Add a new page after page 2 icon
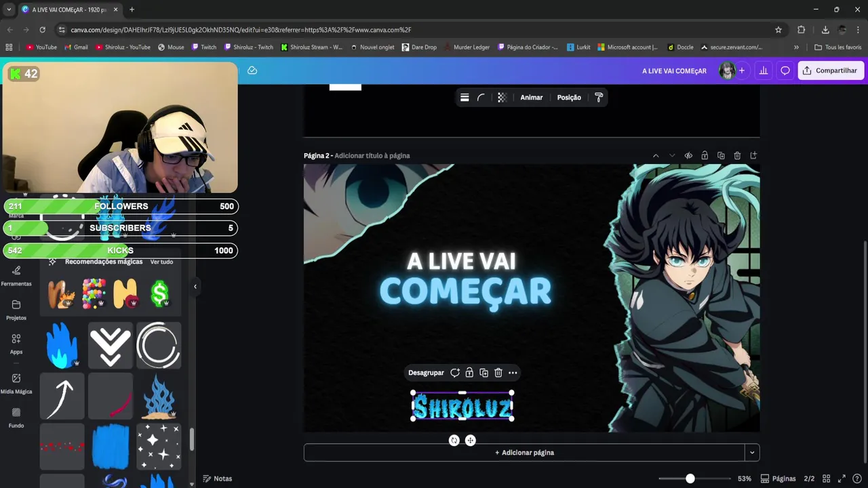The image size is (868, 488). click(753, 156)
